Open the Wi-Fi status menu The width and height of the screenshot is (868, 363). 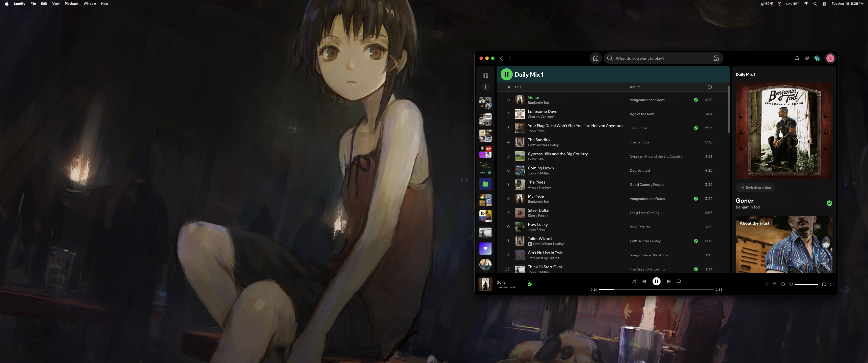[x=806, y=4]
